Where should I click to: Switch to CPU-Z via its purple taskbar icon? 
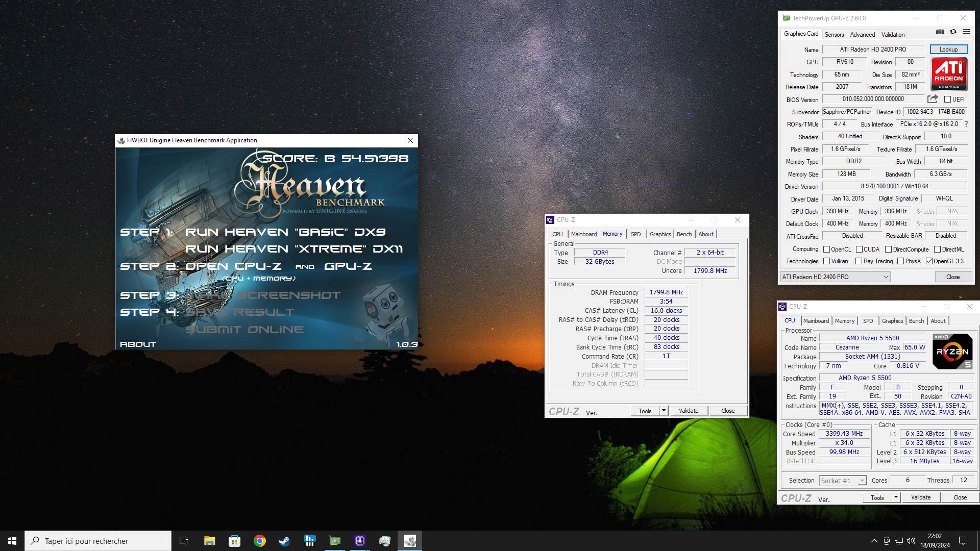359,541
